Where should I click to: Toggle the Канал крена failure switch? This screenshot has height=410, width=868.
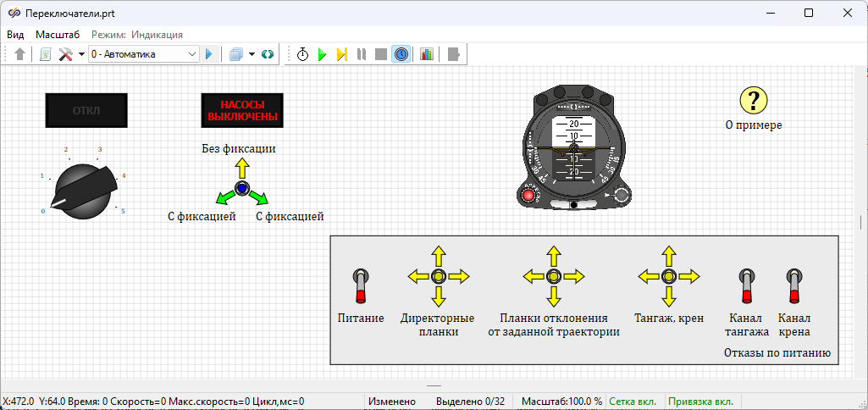(x=794, y=285)
